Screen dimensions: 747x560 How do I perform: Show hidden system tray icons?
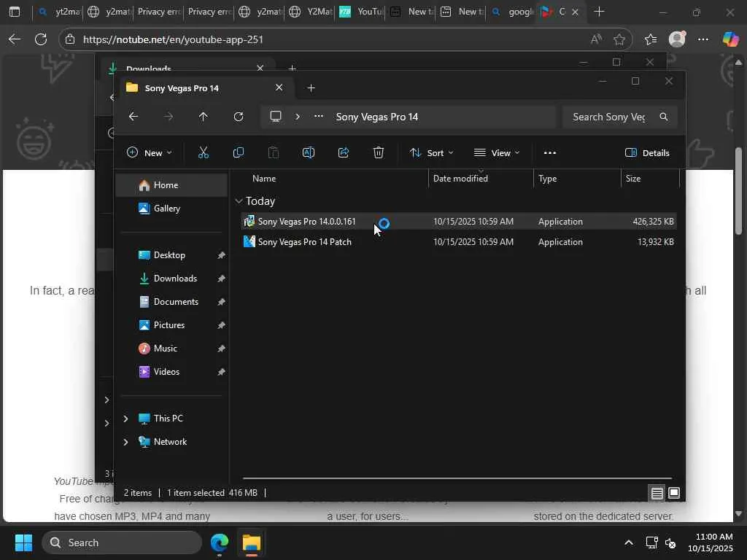tap(629, 542)
